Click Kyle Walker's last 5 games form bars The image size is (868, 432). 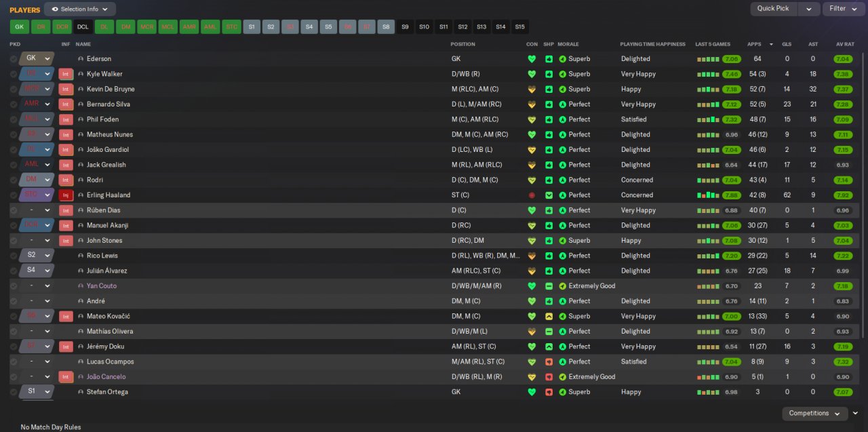point(708,74)
